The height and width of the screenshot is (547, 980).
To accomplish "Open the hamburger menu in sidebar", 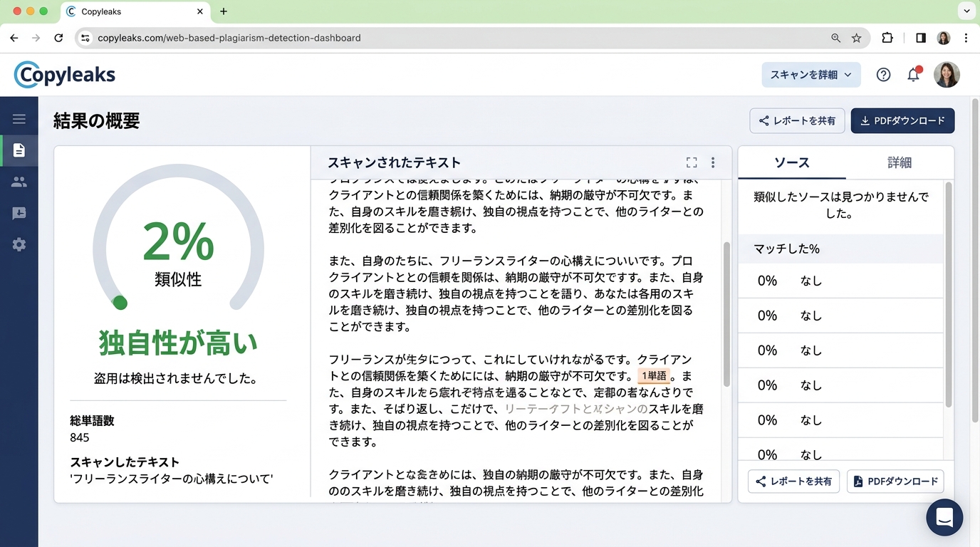I will 19,119.
